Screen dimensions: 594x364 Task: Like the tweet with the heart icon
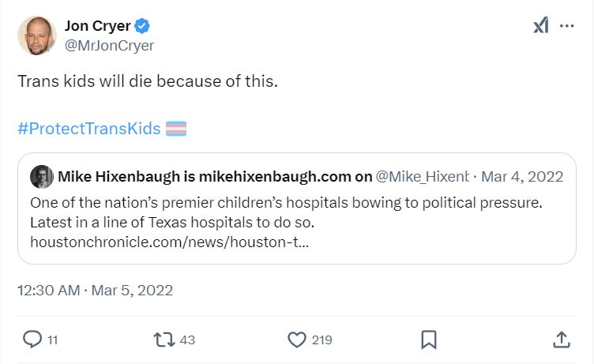click(x=296, y=340)
